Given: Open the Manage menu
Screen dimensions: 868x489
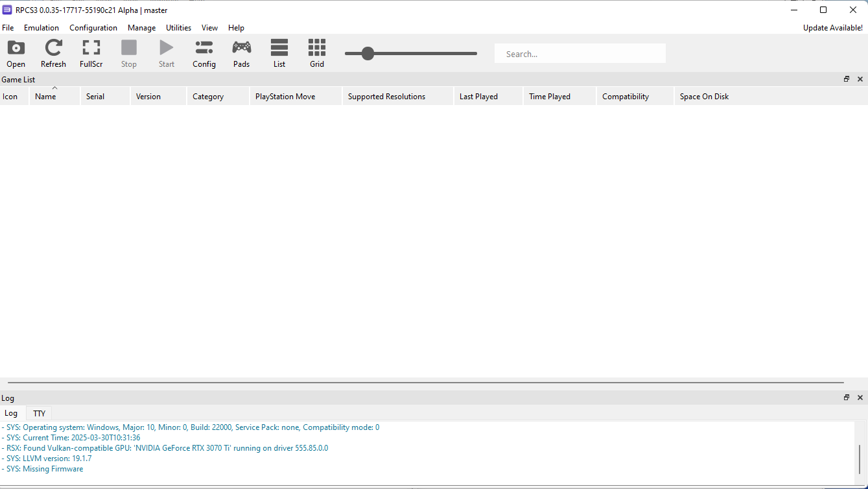Looking at the screenshot, I should [x=141, y=28].
